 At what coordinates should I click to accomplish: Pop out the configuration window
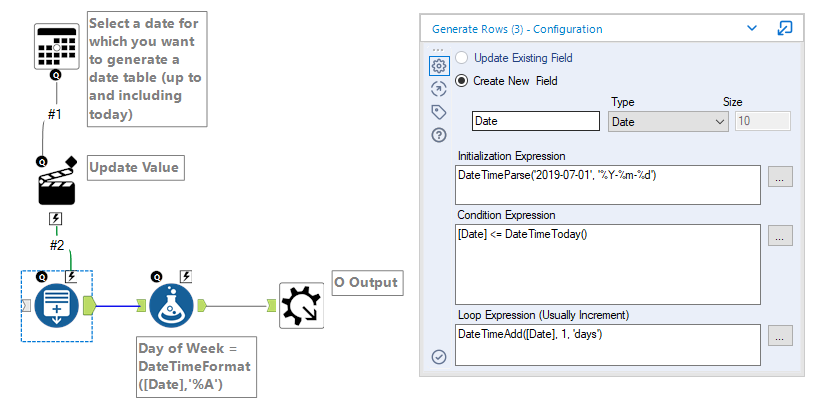click(x=785, y=29)
